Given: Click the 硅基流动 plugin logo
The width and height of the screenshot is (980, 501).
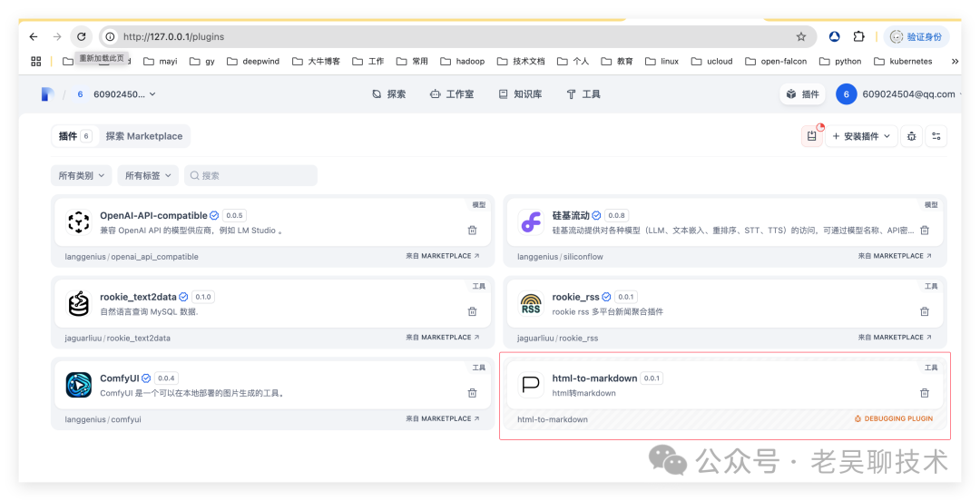Looking at the screenshot, I should pos(531,222).
